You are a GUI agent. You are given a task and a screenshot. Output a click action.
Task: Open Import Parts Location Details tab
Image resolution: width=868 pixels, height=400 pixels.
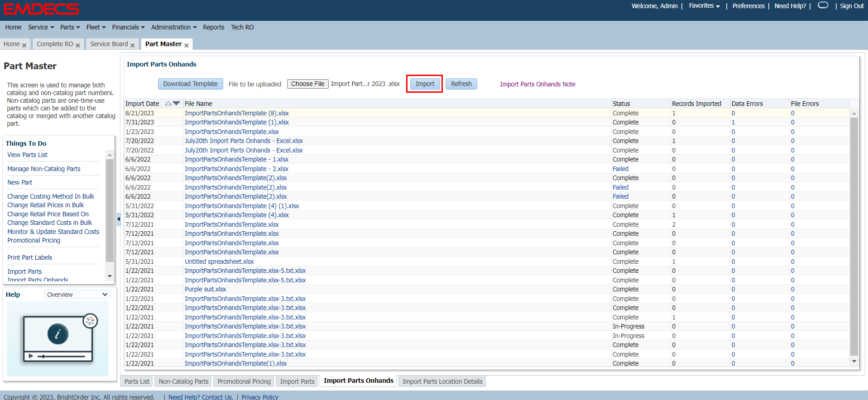(x=442, y=381)
